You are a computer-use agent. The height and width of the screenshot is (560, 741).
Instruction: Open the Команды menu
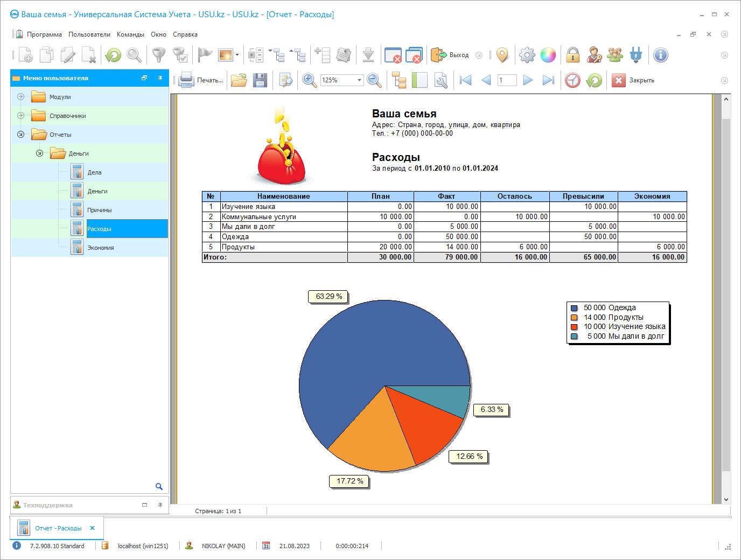coord(130,34)
